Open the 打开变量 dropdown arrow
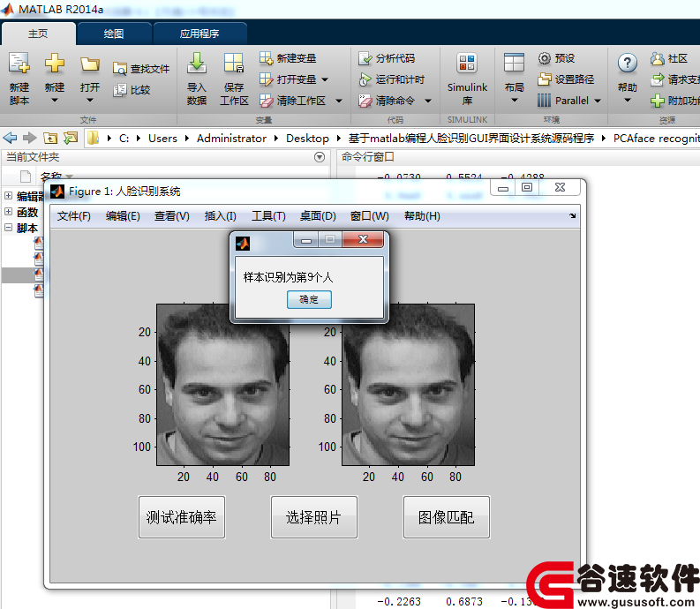 (325, 80)
